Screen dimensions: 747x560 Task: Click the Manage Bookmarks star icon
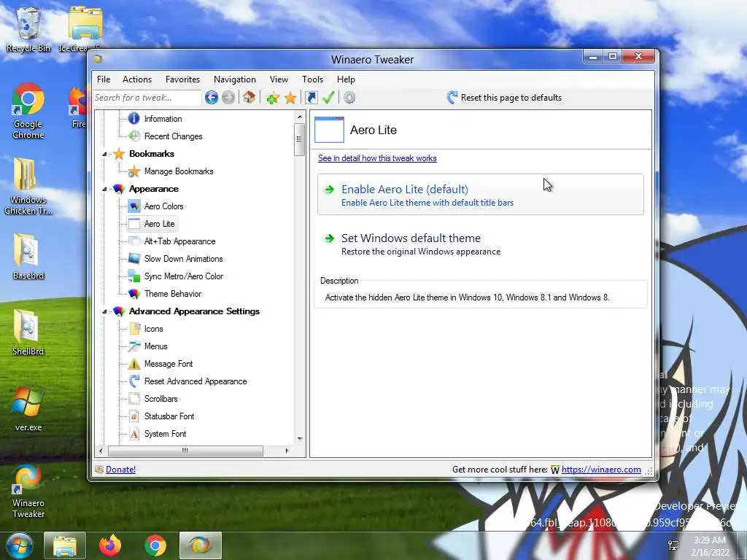pos(134,171)
